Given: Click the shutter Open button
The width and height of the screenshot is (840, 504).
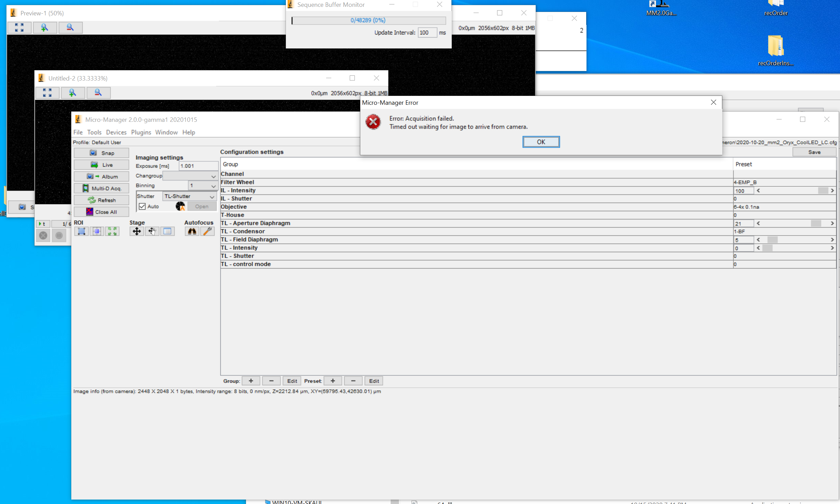Looking at the screenshot, I should coord(202,206).
